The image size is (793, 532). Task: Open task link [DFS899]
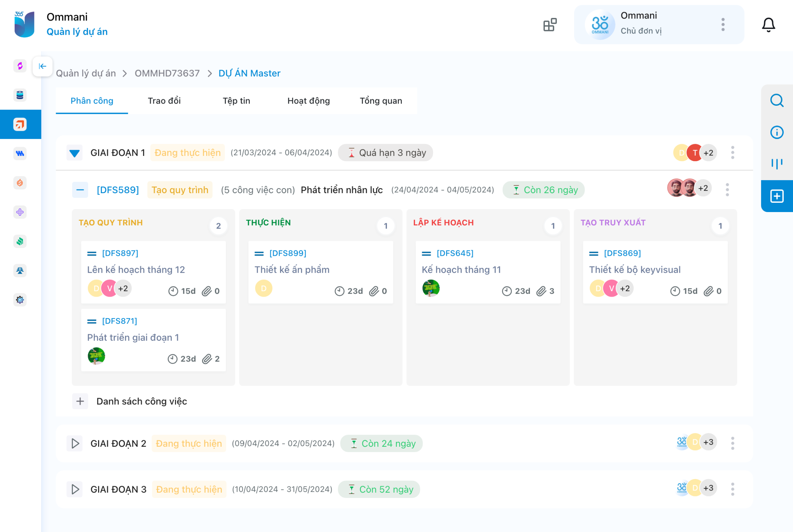tap(288, 253)
